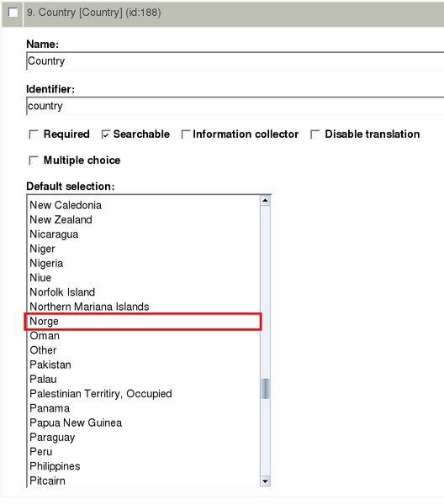Click the Identifier field containing country
Viewport: 444px width, 504px height.
(x=235, y=106)
